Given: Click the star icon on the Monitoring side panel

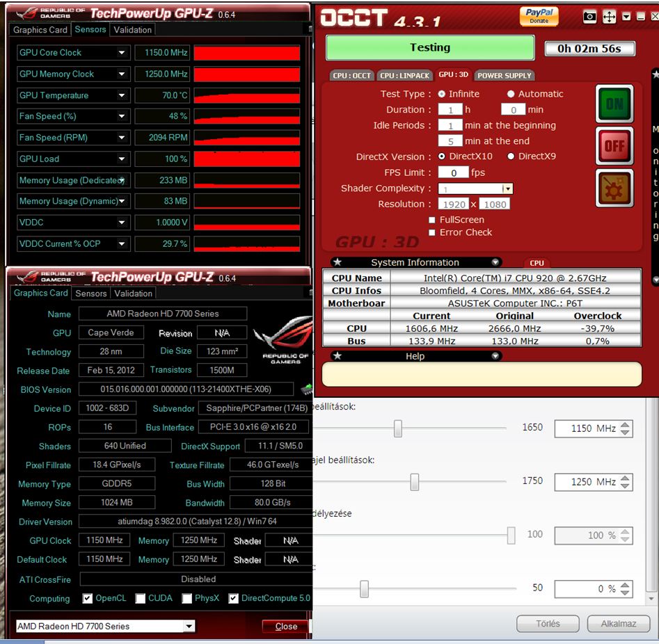Looking at the screenshot, I should coord(656,75).
